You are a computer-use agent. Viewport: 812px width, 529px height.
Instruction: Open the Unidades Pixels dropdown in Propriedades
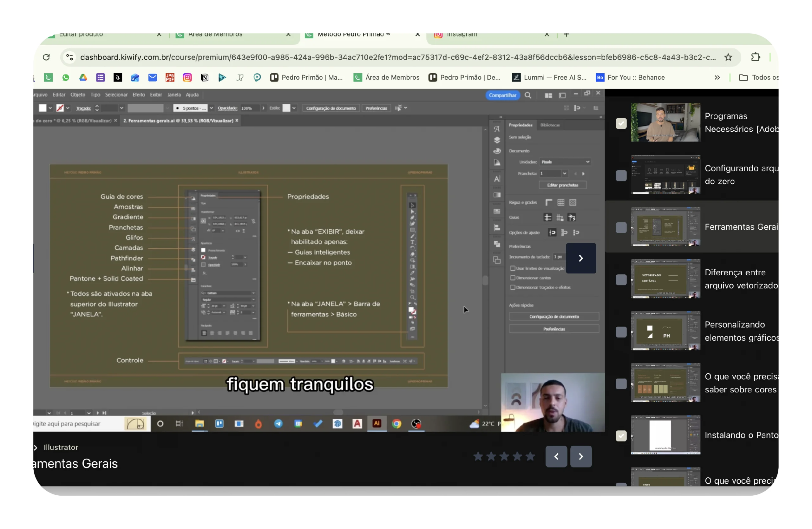(x=565, y=162)
